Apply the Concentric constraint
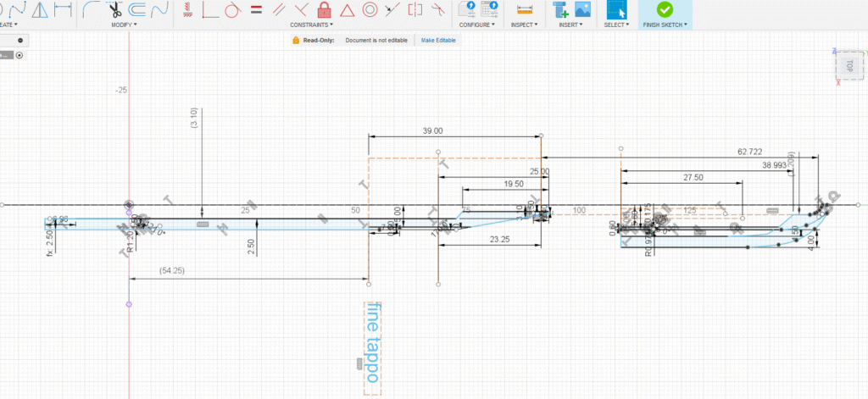Image resolution: width=868 pixels, height=399 pixels. coord(369,10)
